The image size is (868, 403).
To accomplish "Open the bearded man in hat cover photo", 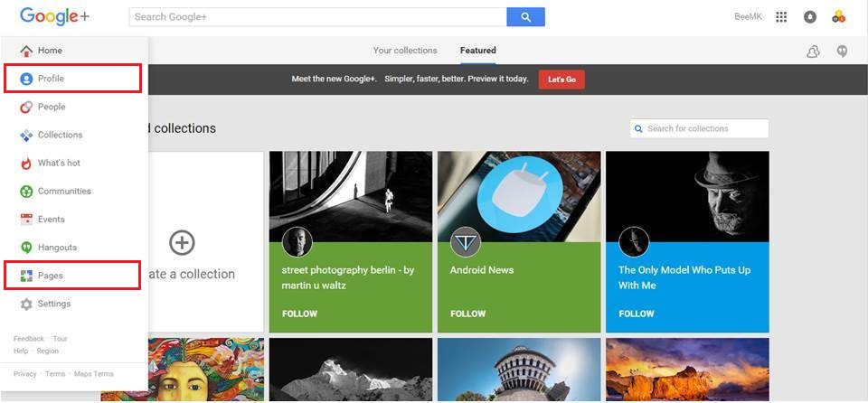I will tap(687, 196).
